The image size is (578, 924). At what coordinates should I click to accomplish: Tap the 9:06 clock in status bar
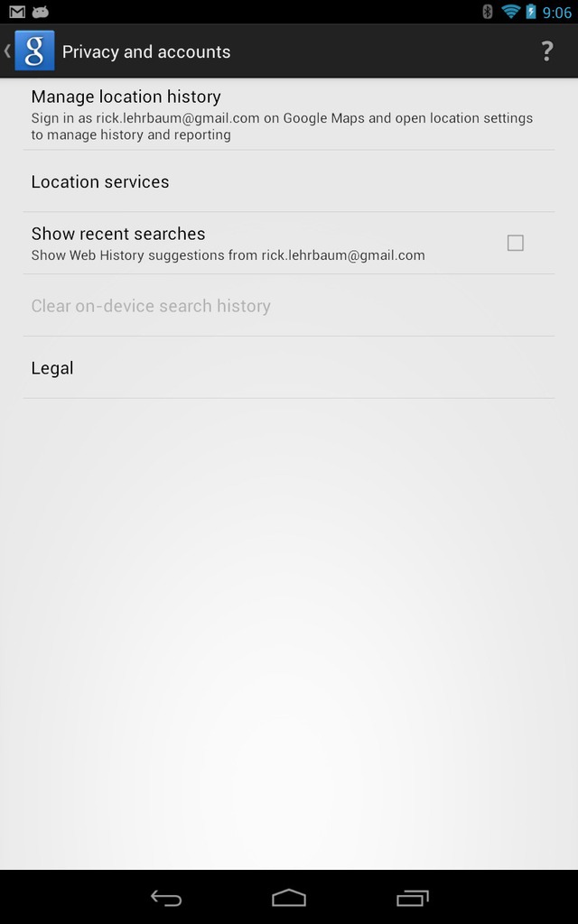click(x=556, y=13)
